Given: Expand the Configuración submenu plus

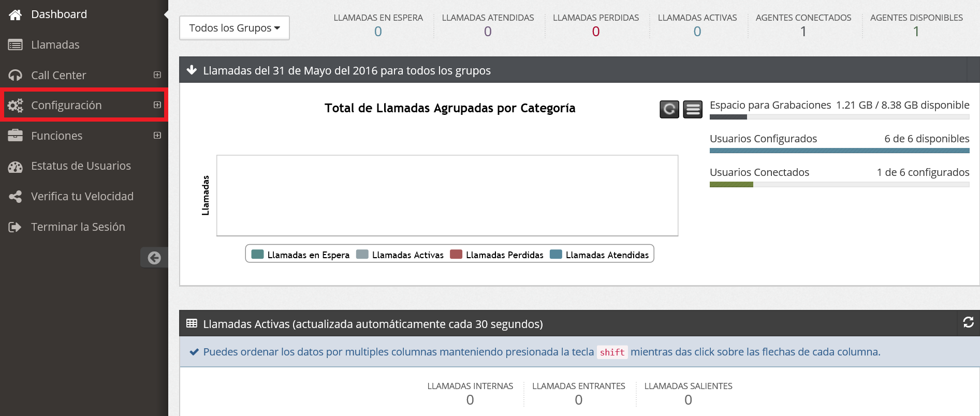Looking at the screenshot, I should [x=157, y=105].
